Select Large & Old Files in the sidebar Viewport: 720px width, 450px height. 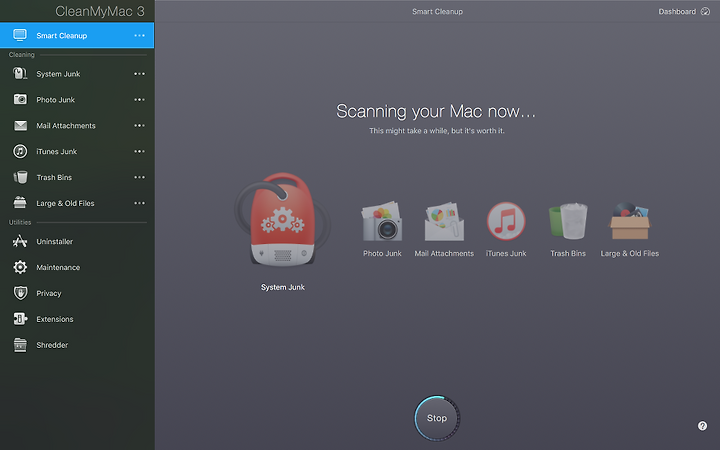point(77,203)
